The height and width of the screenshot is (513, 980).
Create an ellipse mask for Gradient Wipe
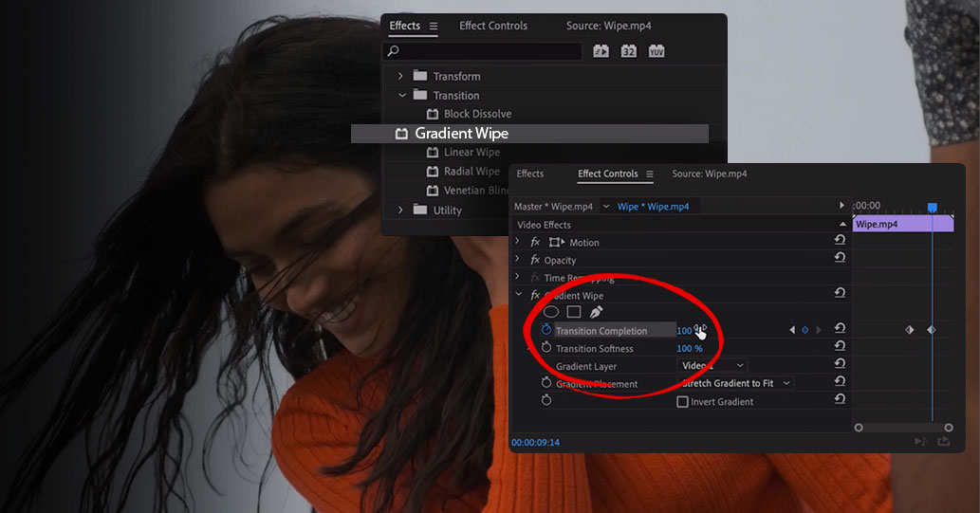pyautogui.click(x=550, y=312)
